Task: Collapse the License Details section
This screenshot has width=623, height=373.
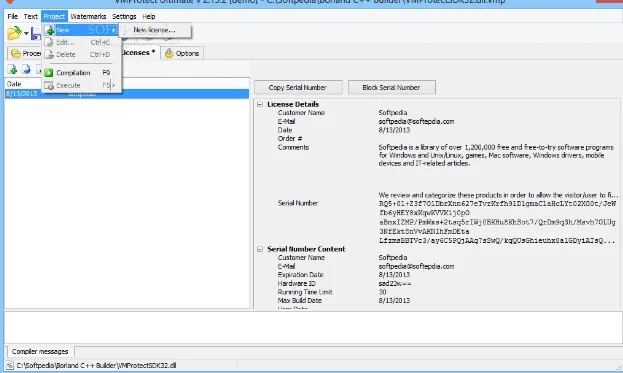Action: (260, 104)
